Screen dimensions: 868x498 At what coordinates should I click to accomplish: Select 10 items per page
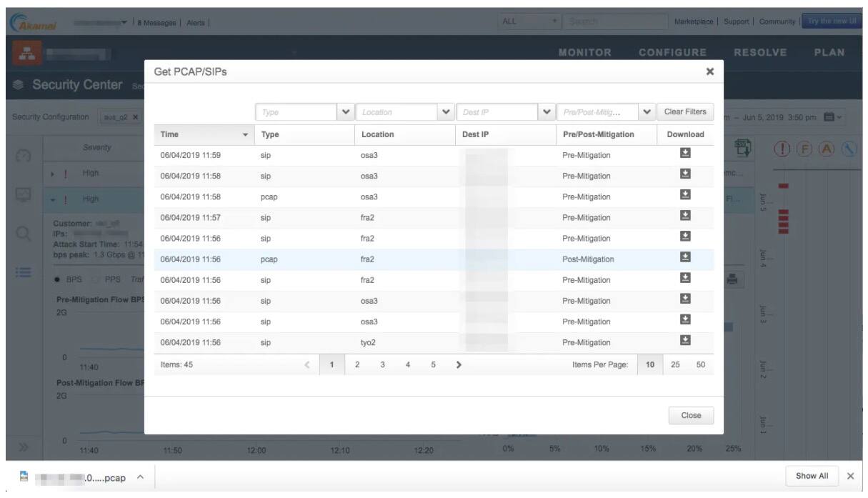point(649,364)
